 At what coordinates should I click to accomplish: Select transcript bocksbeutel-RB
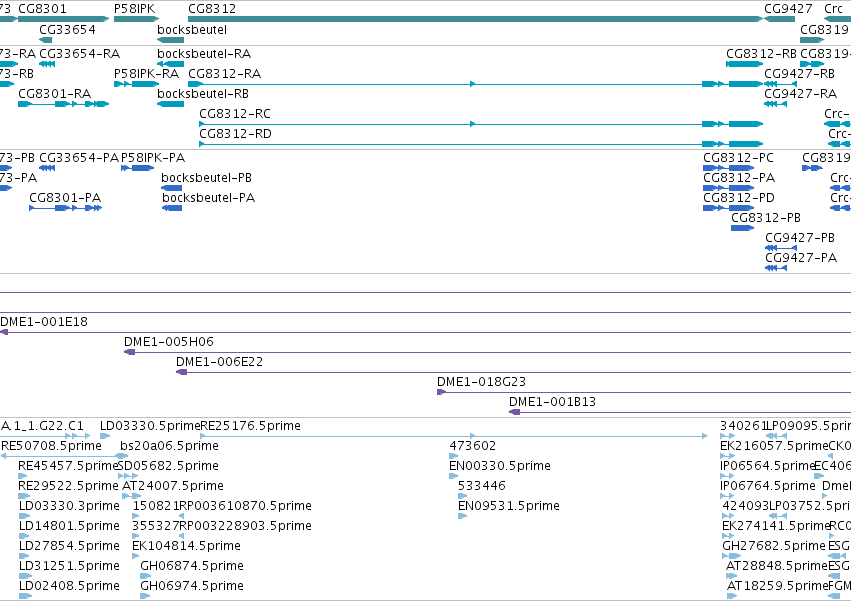click(170, 104)
